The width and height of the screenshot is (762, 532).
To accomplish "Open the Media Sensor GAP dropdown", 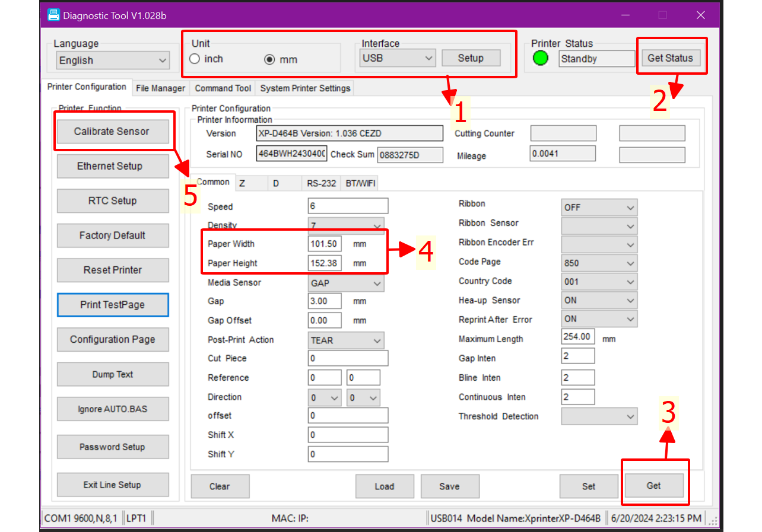I will pos(346,283).
